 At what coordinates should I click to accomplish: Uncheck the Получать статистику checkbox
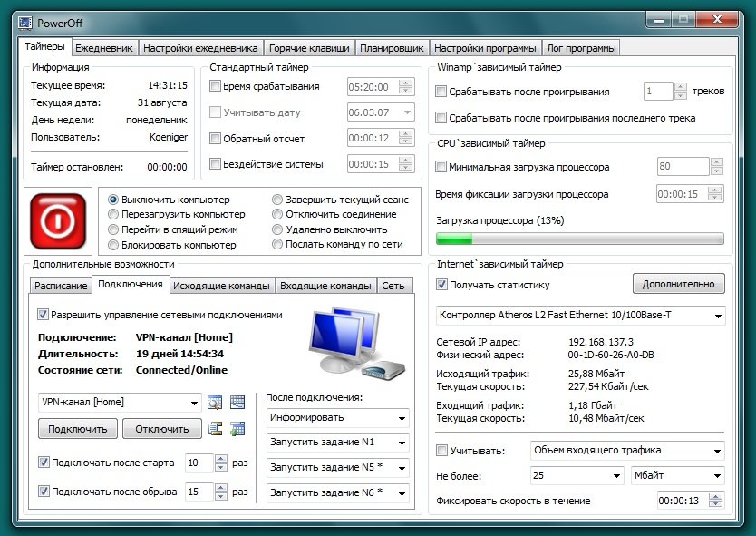click(x=441, y=285)
